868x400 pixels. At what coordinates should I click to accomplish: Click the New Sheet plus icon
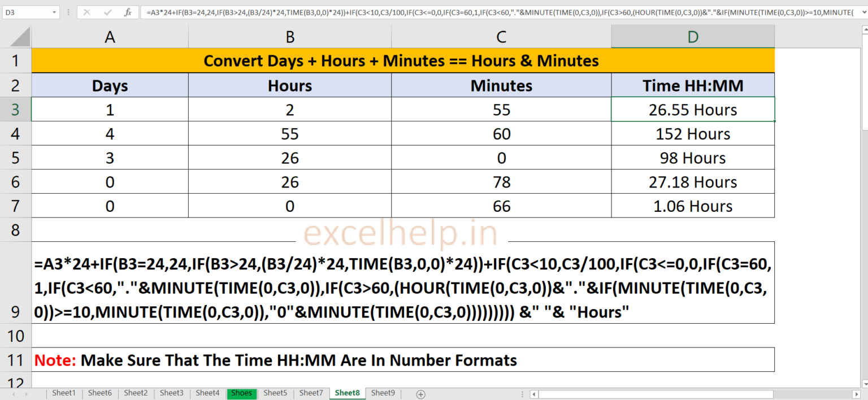pos(421,393)
